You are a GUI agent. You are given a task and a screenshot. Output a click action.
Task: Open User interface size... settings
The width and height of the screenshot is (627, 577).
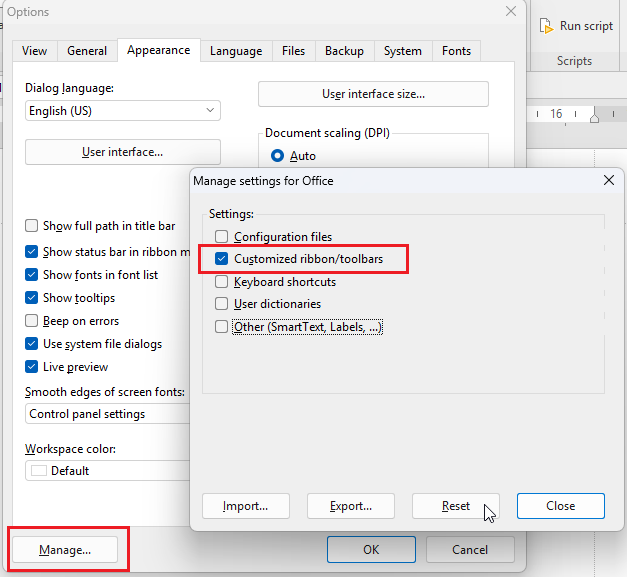[x=373, y=94]
